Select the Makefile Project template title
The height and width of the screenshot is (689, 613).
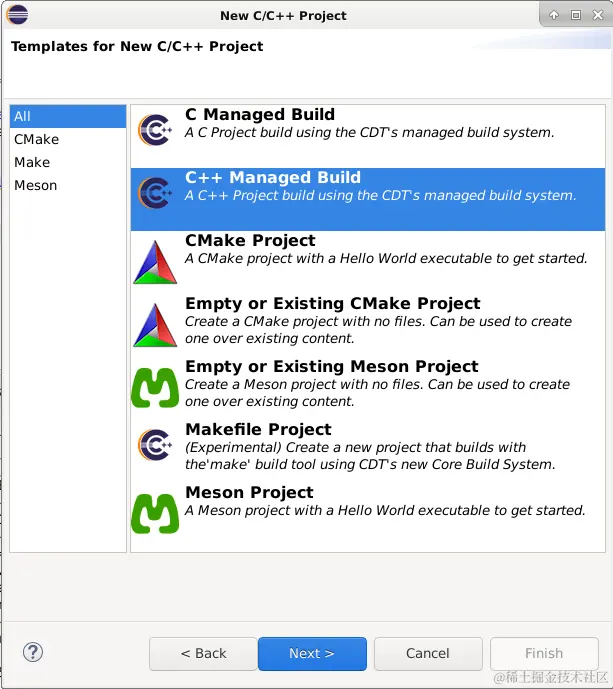point(258,429)
